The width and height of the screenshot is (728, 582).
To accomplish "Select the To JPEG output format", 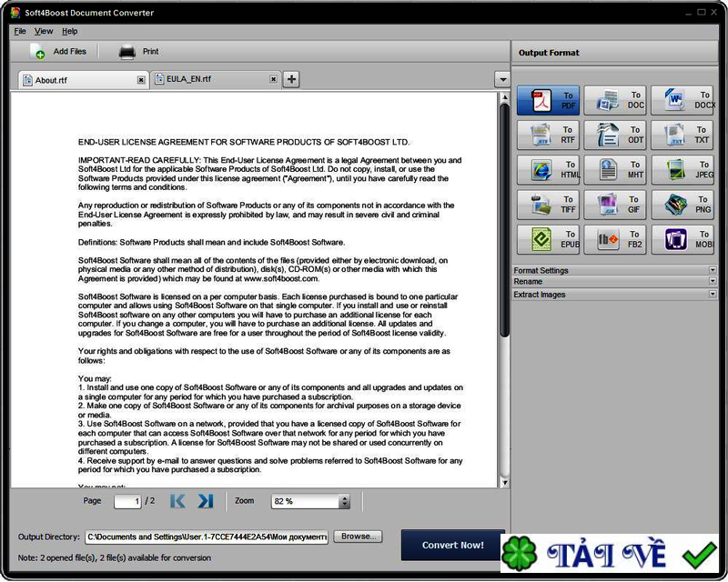I will coord(682,170).
